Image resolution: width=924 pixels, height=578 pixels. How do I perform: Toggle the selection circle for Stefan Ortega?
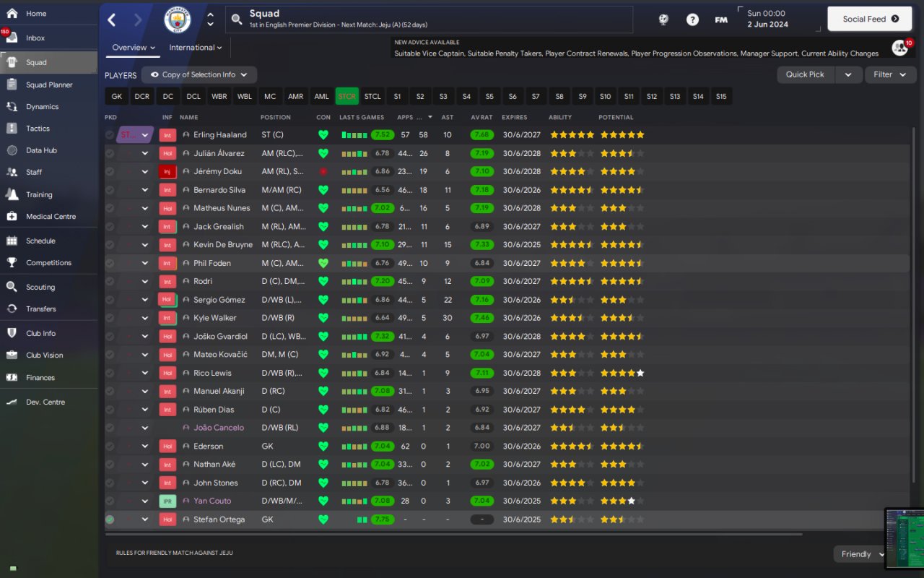tap(110, 519)
